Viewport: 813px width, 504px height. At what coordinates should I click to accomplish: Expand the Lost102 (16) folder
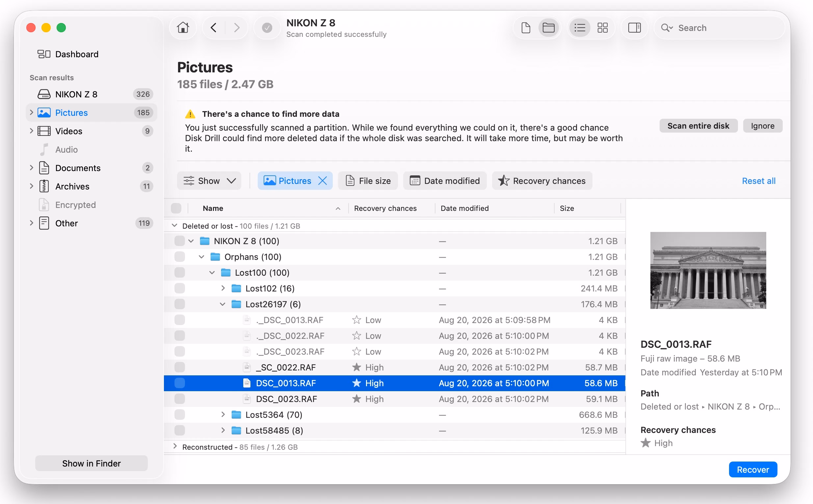pos(223,288)
